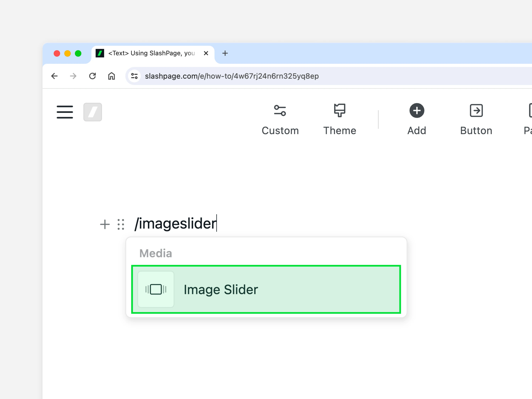532x399 pixels.
Task: Click the Custom label
Action: pyautogui.click(x=280, y=131)
